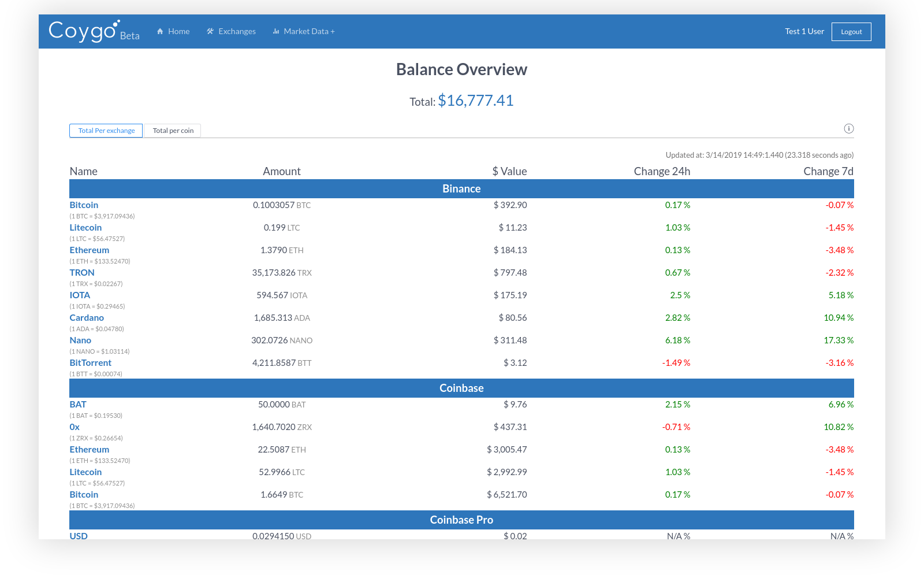Open the info circle icon
The image size is (924, 578).
848,129
